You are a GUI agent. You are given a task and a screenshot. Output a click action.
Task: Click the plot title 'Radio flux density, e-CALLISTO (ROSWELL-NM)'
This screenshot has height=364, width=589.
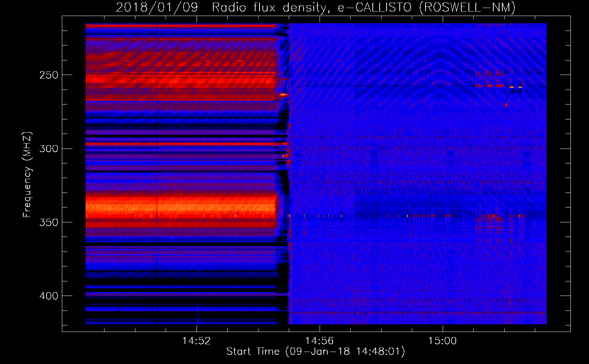click(364, 7)
